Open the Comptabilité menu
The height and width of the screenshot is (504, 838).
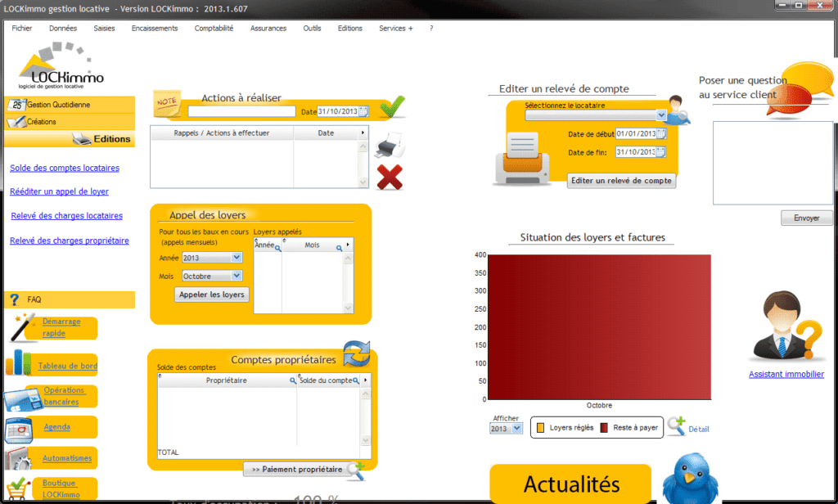214,28
